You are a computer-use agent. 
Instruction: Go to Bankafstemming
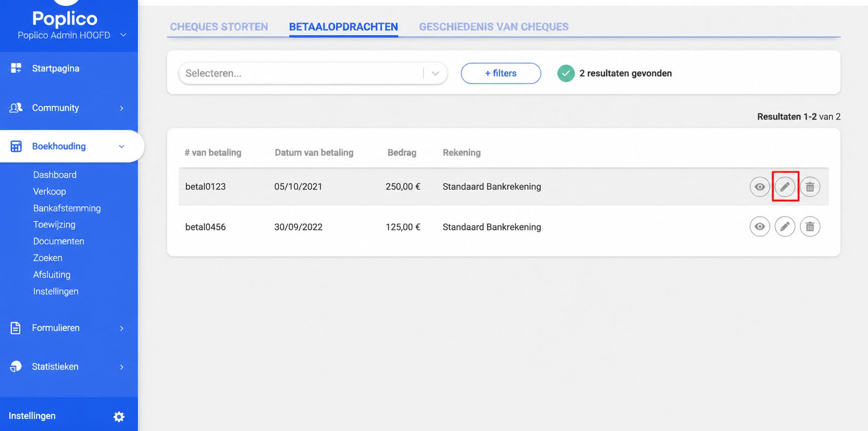coord(67,208)
